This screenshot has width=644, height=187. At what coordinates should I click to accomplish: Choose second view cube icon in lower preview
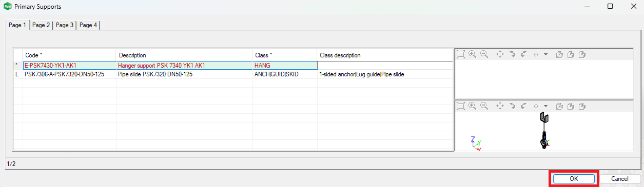pyautogui.click(x=571, y=106)
